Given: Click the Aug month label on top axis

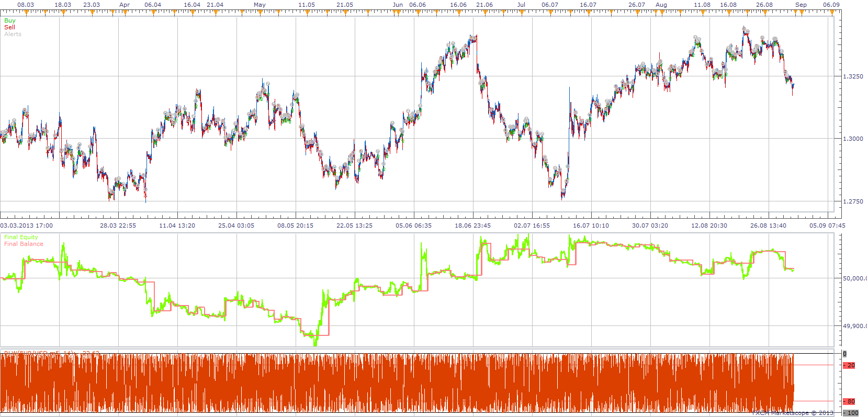Looking at the screenshot, I should pyautogui.click(x=661, y=5).
